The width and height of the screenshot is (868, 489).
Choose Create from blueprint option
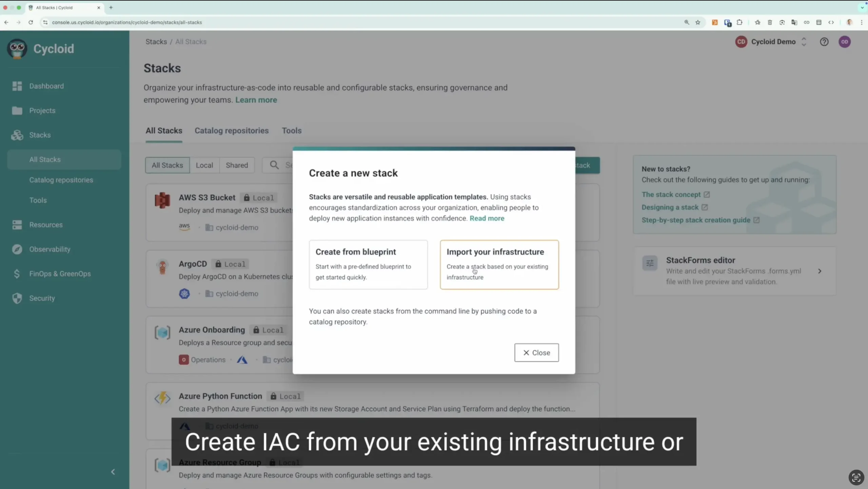tap(368, 265)
